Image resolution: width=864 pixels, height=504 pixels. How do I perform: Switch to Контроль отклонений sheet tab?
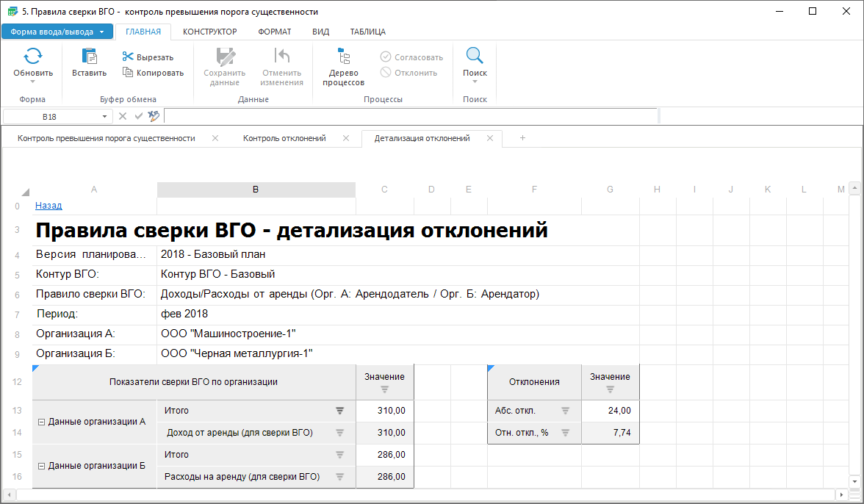pos(284,138)
